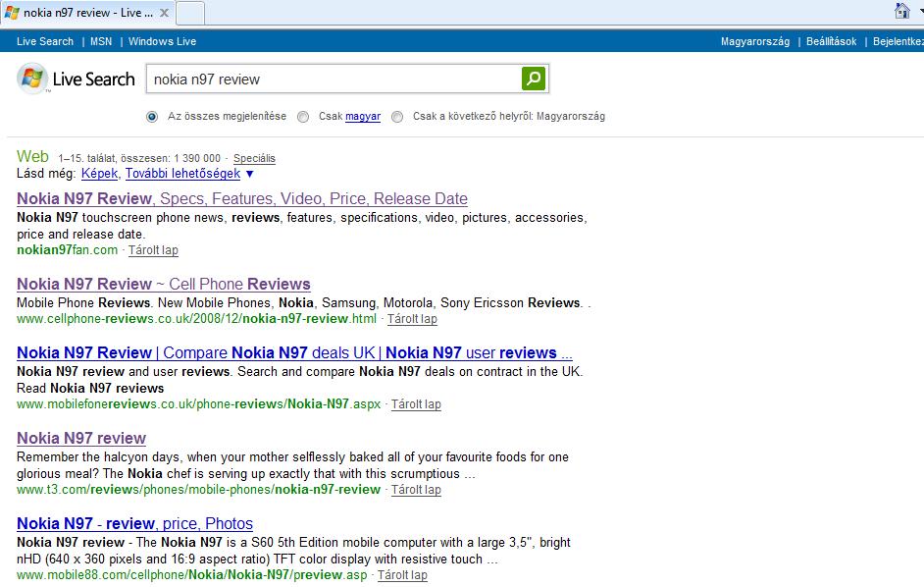Click the cellphone-reviews.co.uk green URL text
The height and width of the screenshot is (587, 924).
point(196,319)
